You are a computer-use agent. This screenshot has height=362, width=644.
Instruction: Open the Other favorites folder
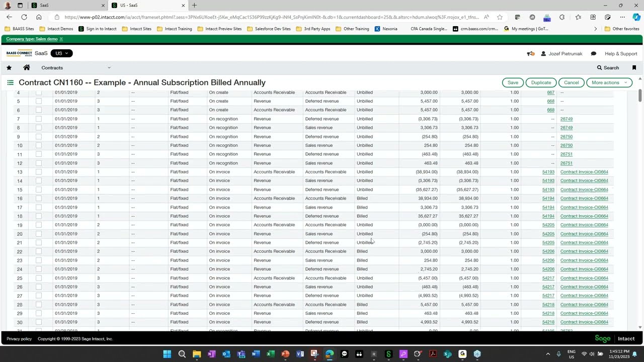click(x=622, y=29)
